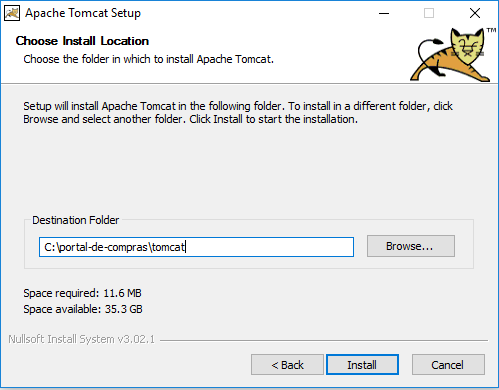This screenshot has width=499, height=390.
Task: Cancel the Tomcat setup
Action: (x=448, y=365)
